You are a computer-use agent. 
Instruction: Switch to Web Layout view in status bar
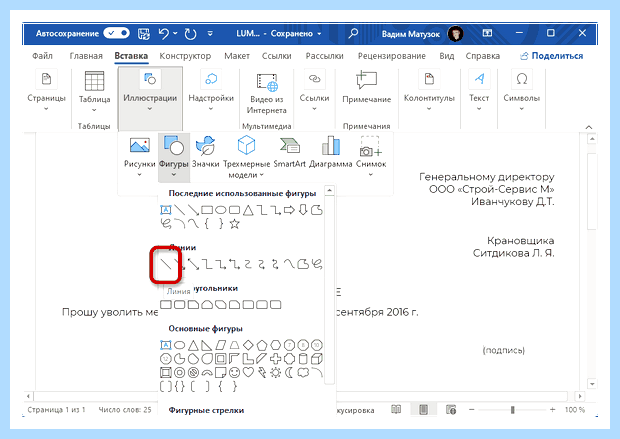pyautogui.click(x=451, y=409)
